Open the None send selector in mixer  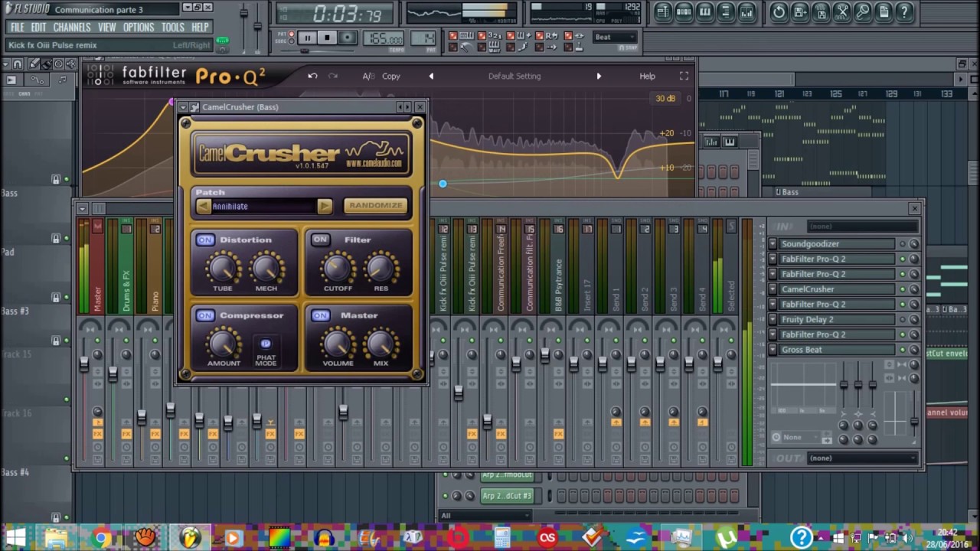(802, 438)
